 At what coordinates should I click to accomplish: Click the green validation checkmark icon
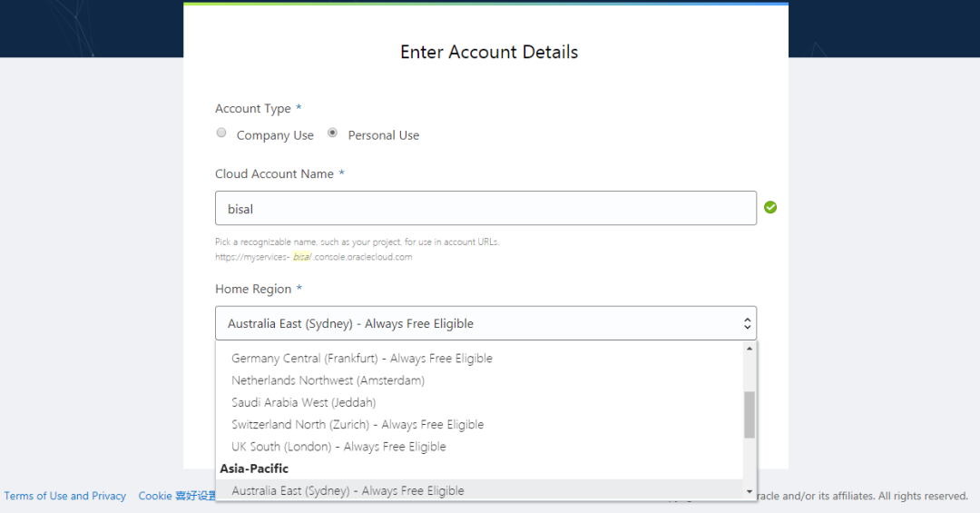click(770, 208)
